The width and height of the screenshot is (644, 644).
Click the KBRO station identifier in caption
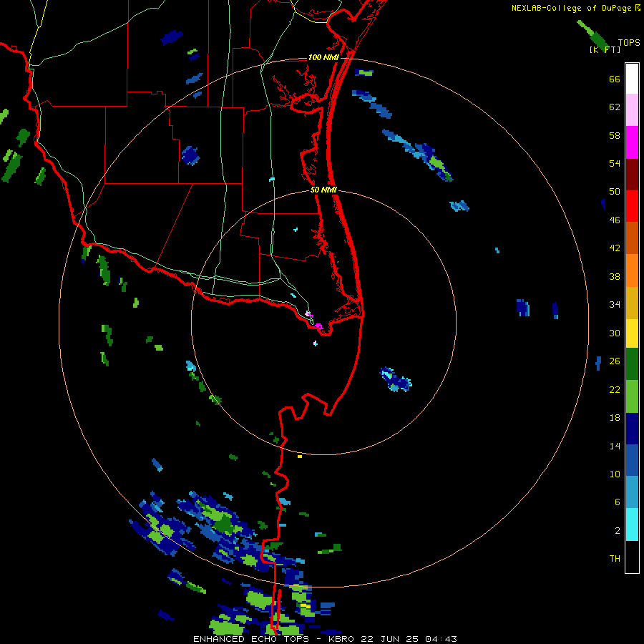343,639
